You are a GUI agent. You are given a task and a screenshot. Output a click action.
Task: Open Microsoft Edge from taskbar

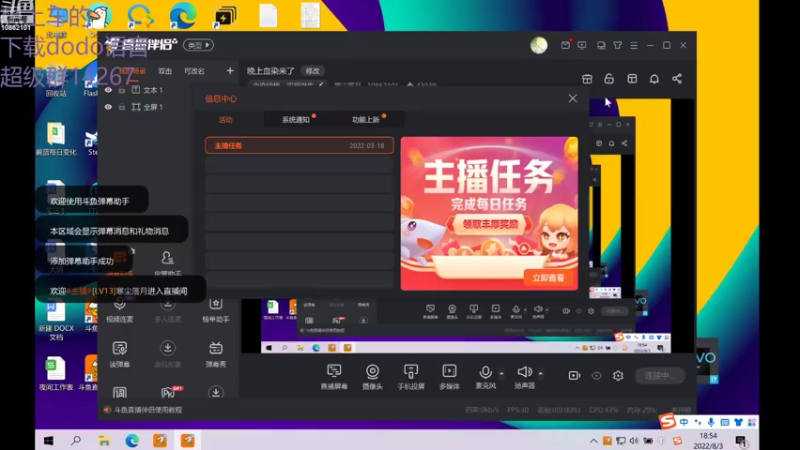(132, 440)
